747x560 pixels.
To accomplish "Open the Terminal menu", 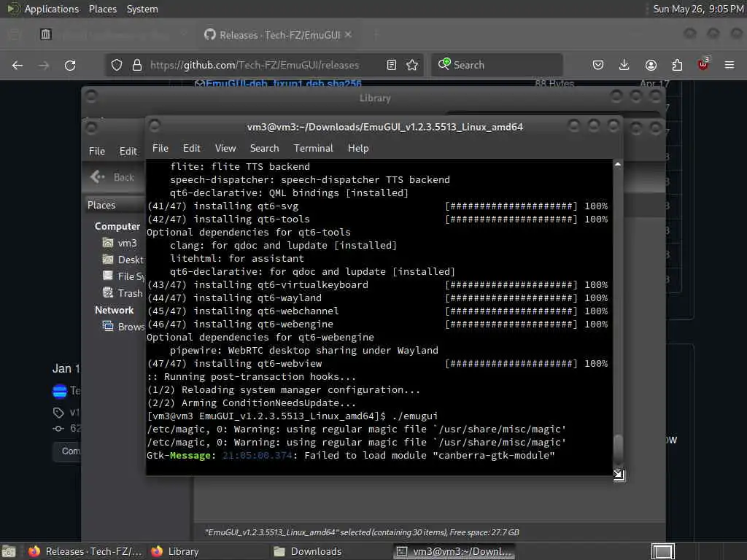I will tap(314, 149).
